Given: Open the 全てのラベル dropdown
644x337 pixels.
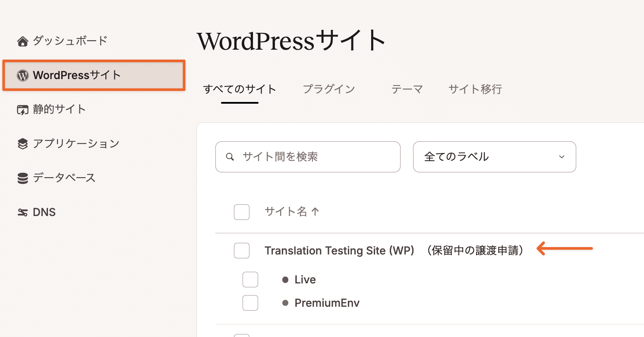Looking at the screenshot, I should (495, 157).
